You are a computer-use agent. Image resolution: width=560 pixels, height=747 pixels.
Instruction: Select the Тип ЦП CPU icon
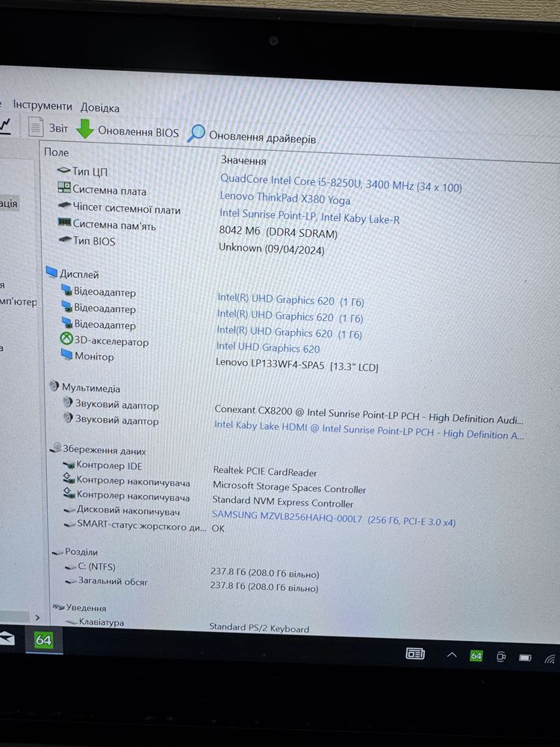[63, 170]
